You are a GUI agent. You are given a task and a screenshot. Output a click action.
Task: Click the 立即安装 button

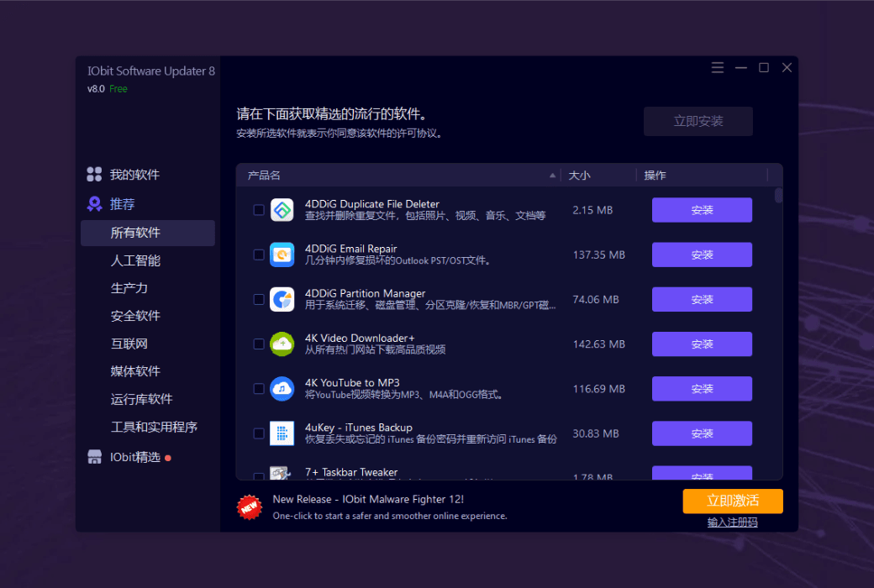point(698,121)
